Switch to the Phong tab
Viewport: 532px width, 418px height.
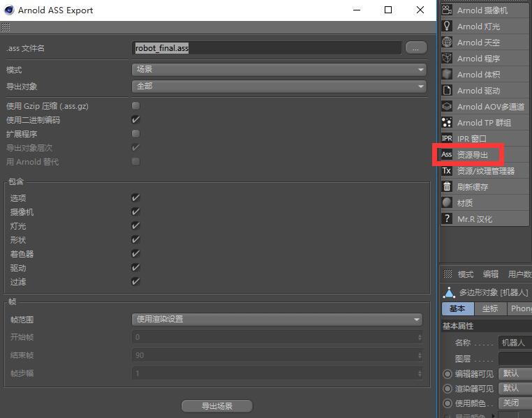point(519,309)
